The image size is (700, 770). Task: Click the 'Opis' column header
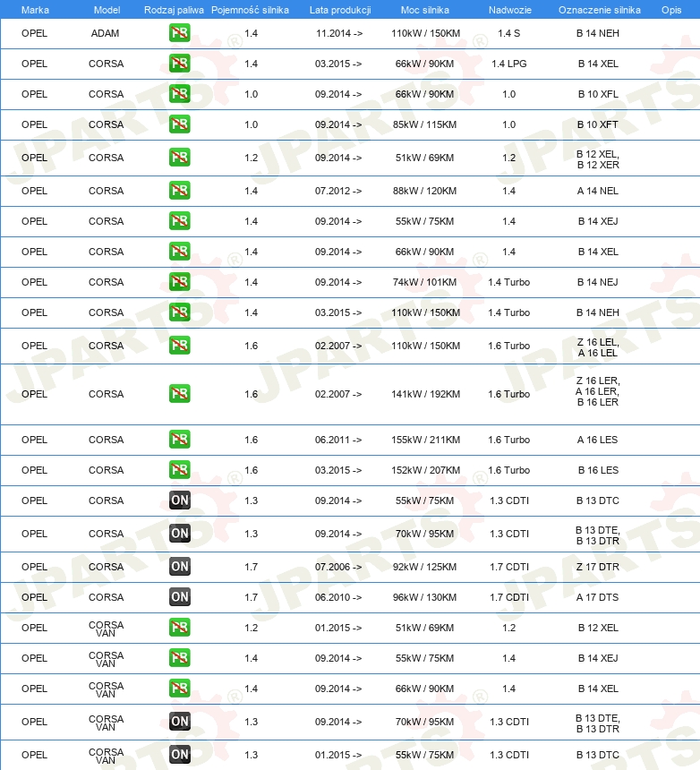671,10
